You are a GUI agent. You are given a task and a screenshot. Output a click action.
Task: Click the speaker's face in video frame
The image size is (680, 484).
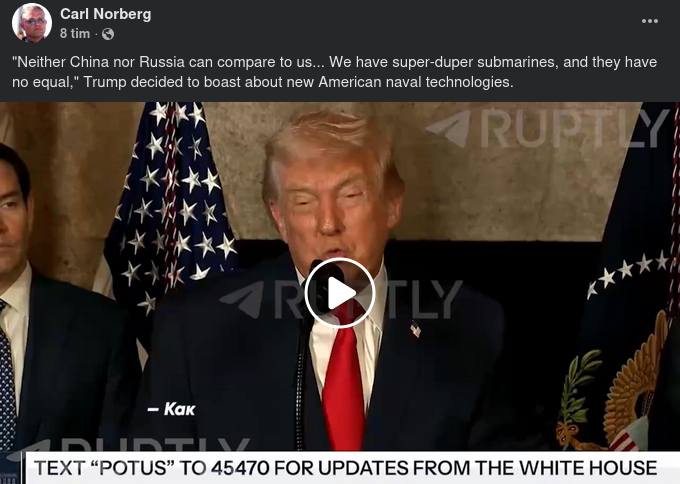(334, 208)
